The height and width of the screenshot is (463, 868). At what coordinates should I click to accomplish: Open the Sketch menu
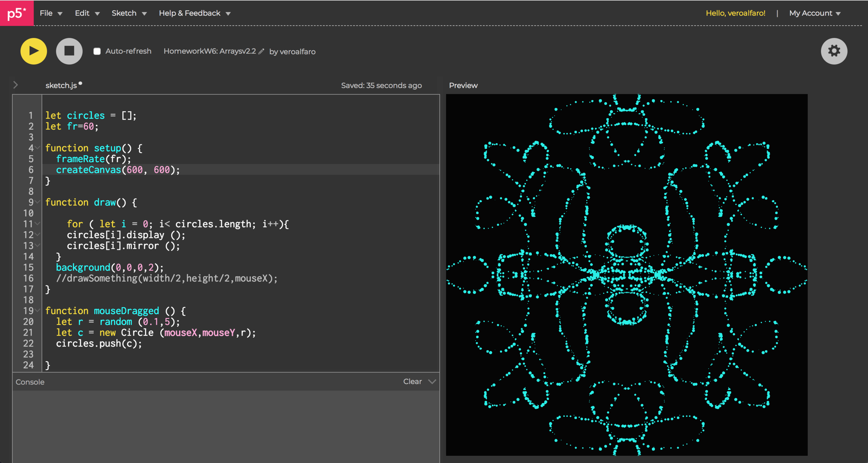pos(129,13)
